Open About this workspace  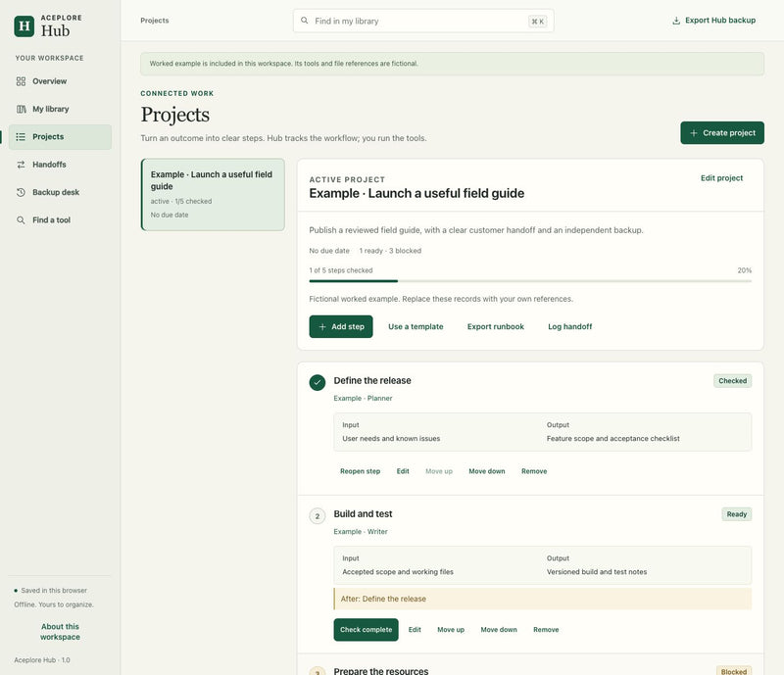[x=60, y=632]
